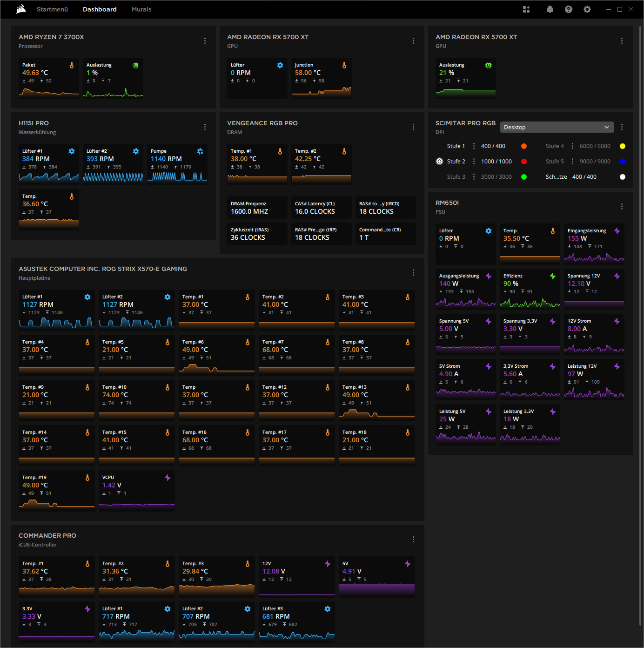Click the motherboard Lüfter #2 fan icon
The width and height of the screenshot is (644, 648).
168,297
